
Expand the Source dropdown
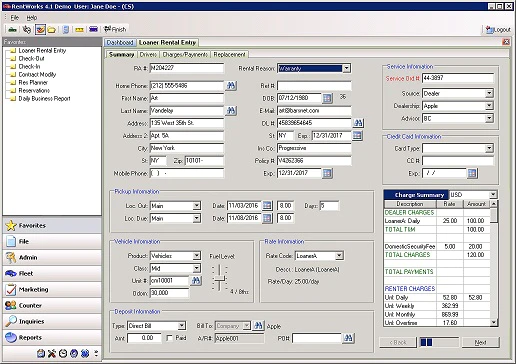[x=489, y=93]
